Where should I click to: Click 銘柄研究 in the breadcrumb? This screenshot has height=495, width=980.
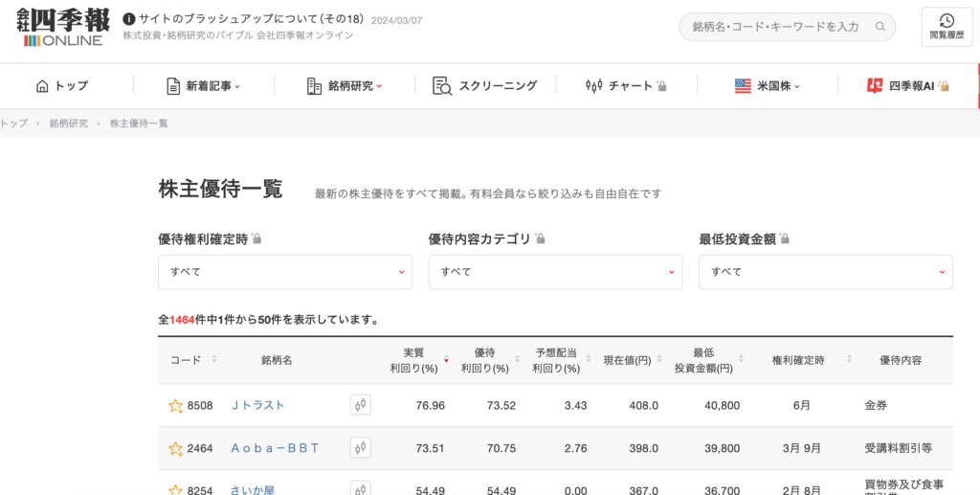coord(69,124)
